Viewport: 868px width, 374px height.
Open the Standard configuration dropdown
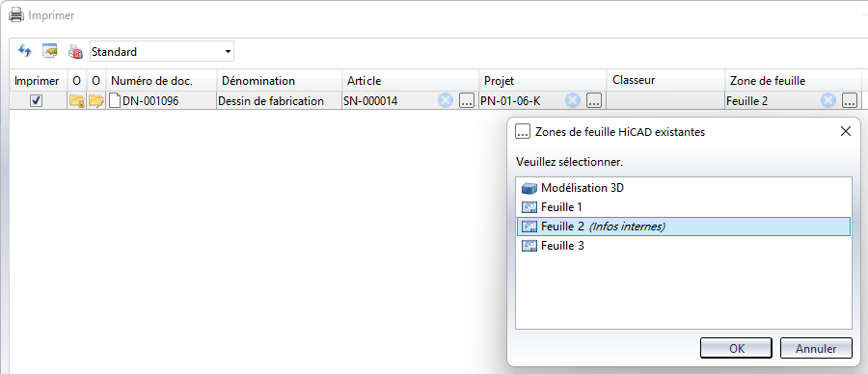pos(162,52)
